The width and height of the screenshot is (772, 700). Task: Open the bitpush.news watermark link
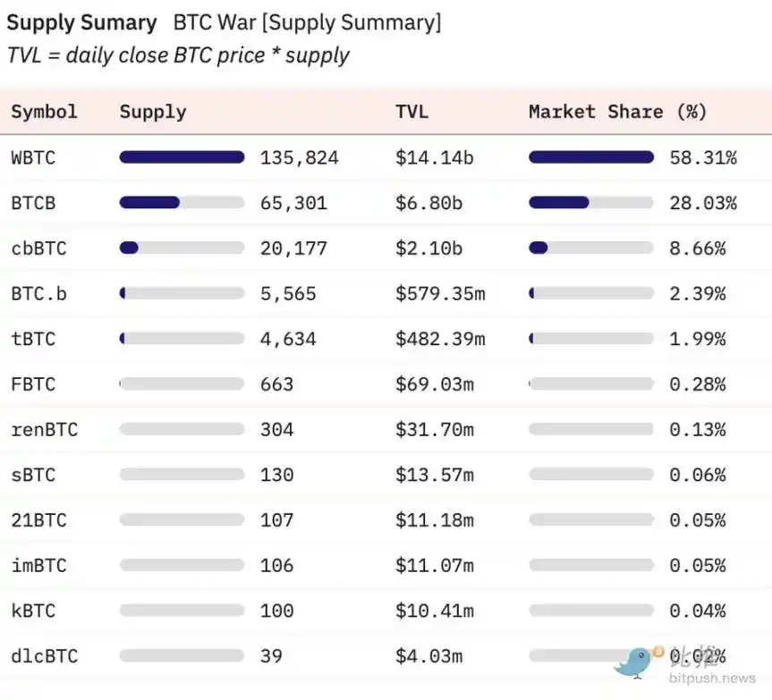pyautogui.click(x=712, y=679)
